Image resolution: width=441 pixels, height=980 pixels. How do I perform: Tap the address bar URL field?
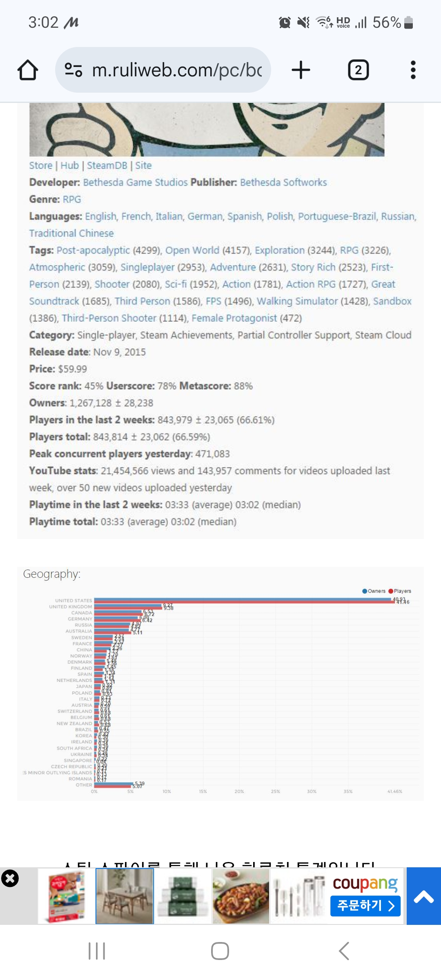pyautogui.click(x=176, y=70)
